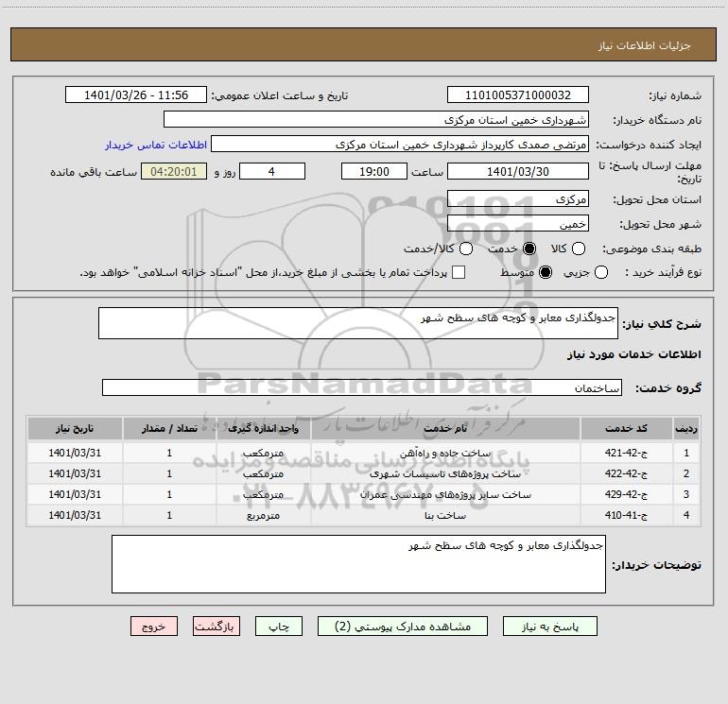Click the requester field مرتضی صمدی
This screenshot has height=704, width=728.
(400, 144)
